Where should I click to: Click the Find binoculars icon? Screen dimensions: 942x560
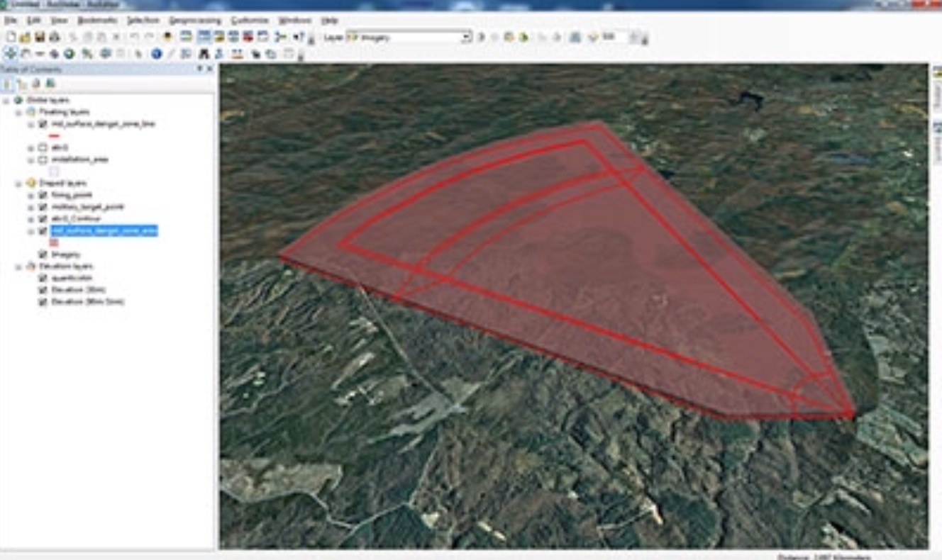click(204, 54)
